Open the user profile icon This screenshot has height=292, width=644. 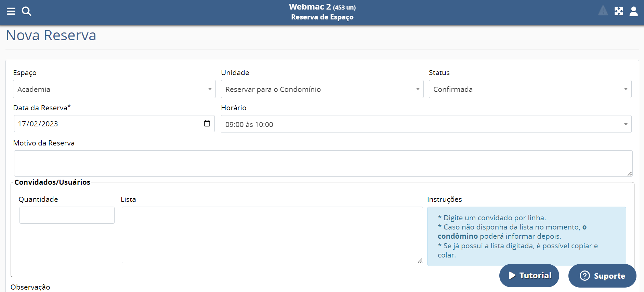[x=633, y=11]
